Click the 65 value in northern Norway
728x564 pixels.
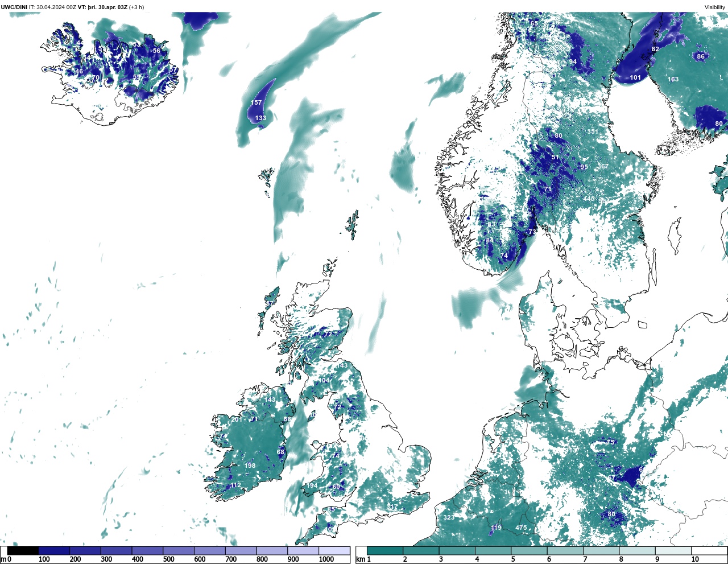pyautogui.click(x=534, y=23)
